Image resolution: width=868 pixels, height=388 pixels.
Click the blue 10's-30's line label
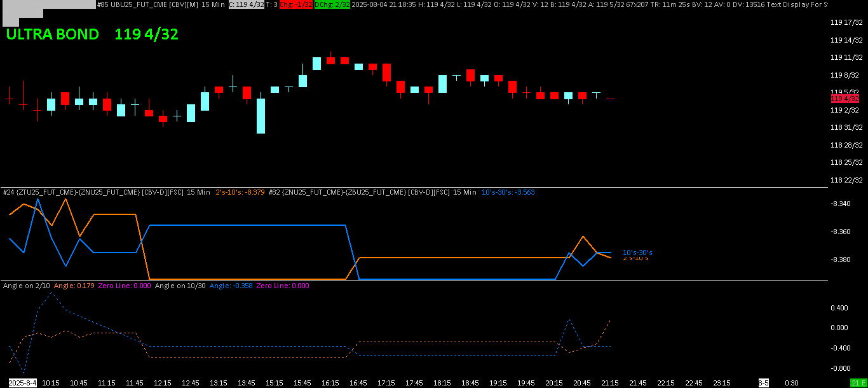coord(637,253)
